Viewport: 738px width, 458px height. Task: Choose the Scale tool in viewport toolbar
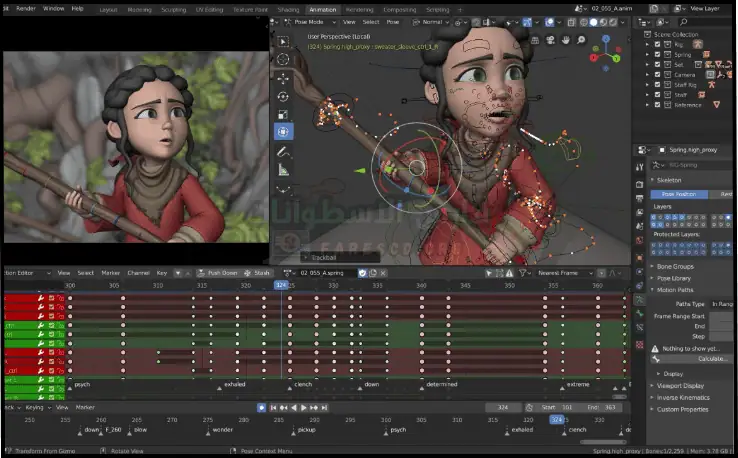283,114
